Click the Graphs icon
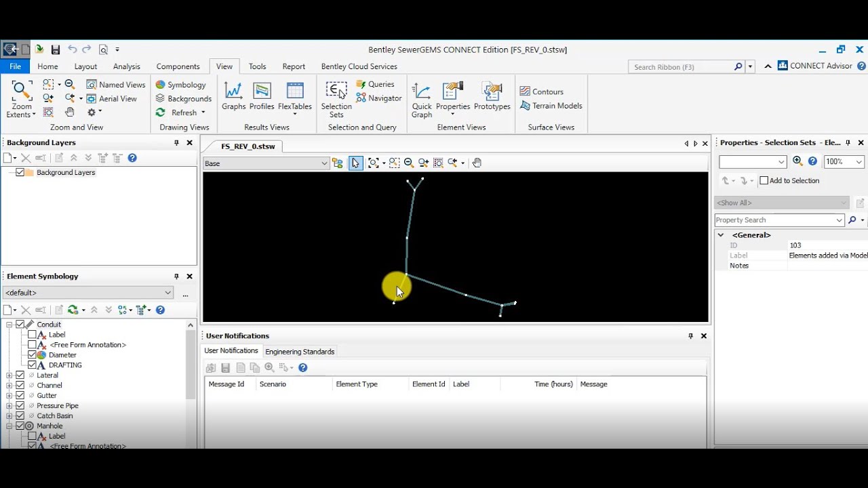This screenshot has width=868, height=488. coord(233,96)
